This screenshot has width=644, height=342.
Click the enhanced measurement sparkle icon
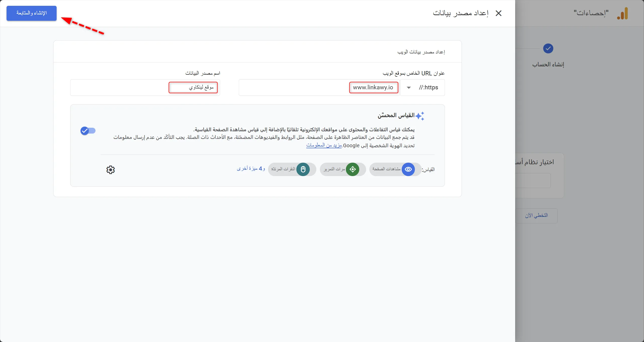pyautogui.click(x=420, y=116)
